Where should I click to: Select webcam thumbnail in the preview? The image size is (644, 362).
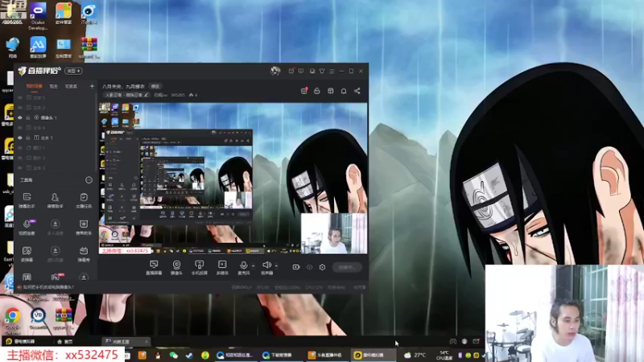334,233
